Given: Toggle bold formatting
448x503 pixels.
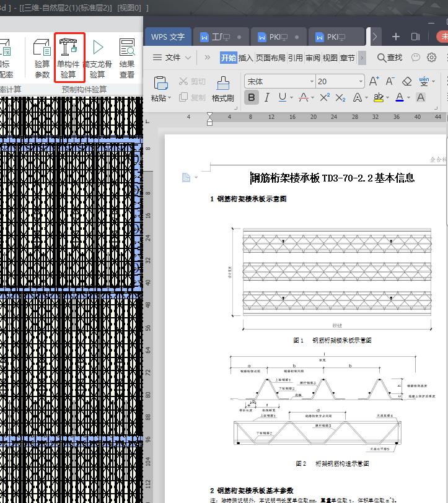Looking at the screenshot, I should tap(251, 98).
